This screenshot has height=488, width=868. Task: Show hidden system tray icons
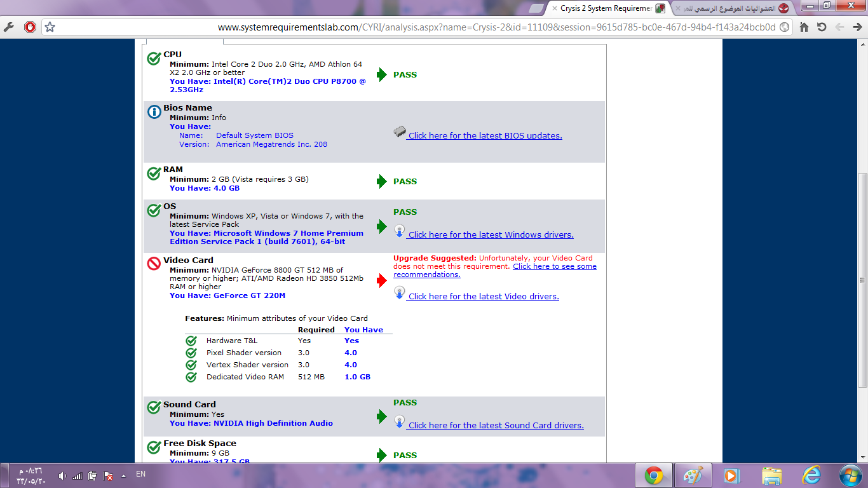pos(123,475)
